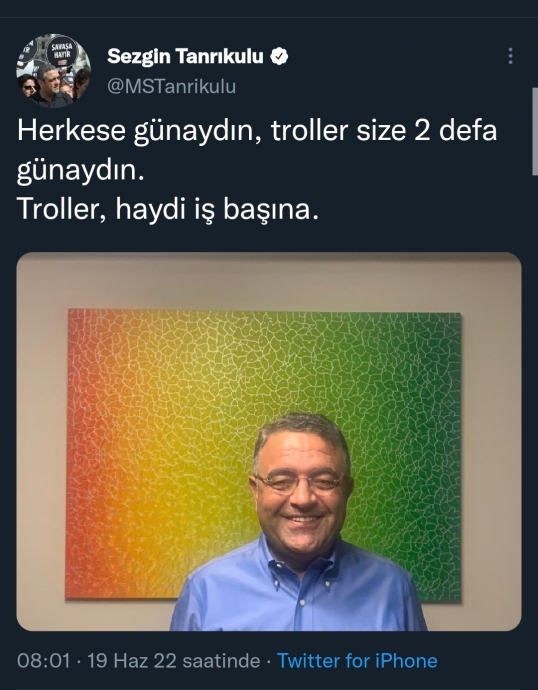Open the @MSTanrikulu handle link
The height and width of the screenshot is (690, 538).
tap(172, 86)
